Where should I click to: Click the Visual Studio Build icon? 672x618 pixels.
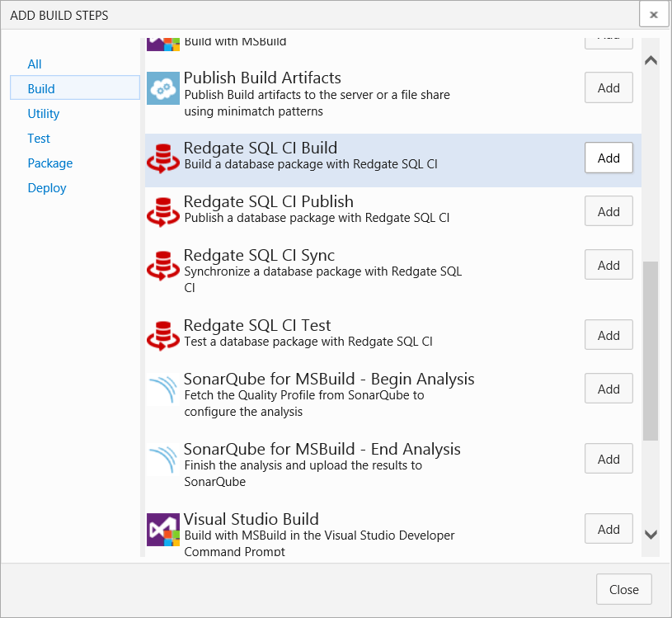click(x=163, y=530)
